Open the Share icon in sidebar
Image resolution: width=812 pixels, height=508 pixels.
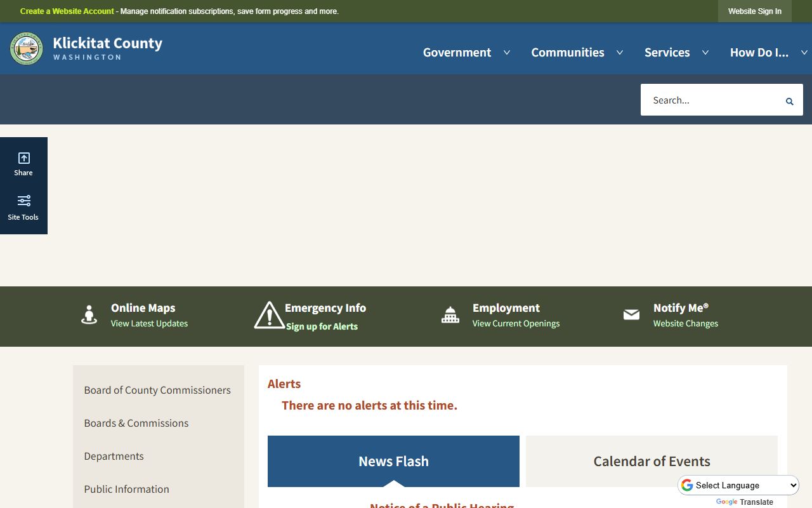23,158
